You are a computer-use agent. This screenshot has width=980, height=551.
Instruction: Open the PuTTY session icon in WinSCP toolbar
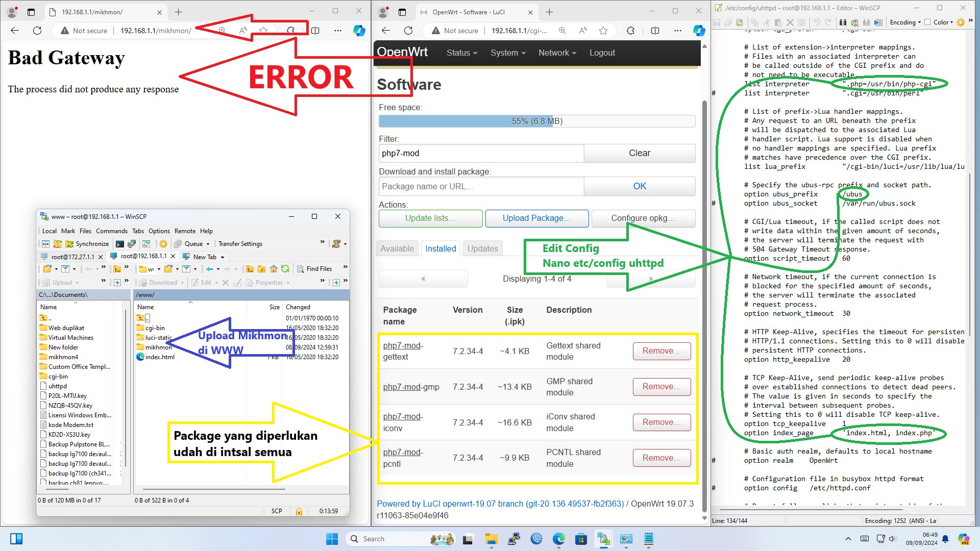(132, 244)
